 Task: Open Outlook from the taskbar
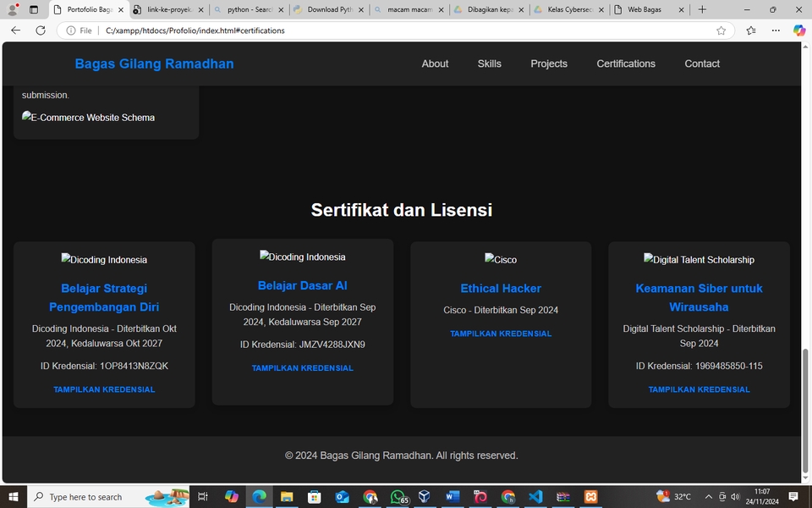[x=342, y=497]
